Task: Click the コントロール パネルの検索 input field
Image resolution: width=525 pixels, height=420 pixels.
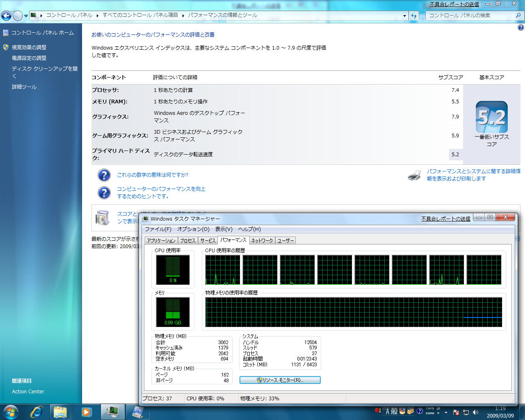Action: 470,16
